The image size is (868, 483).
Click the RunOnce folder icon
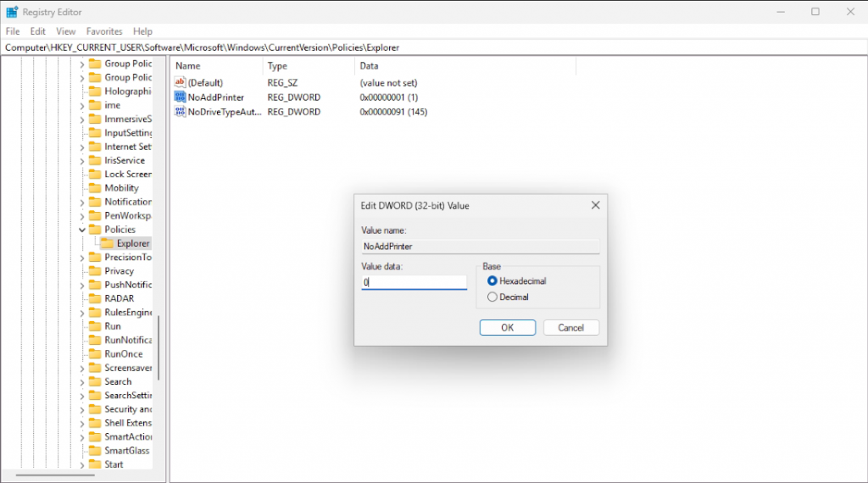pyautogui.click(x=95, y=354)
